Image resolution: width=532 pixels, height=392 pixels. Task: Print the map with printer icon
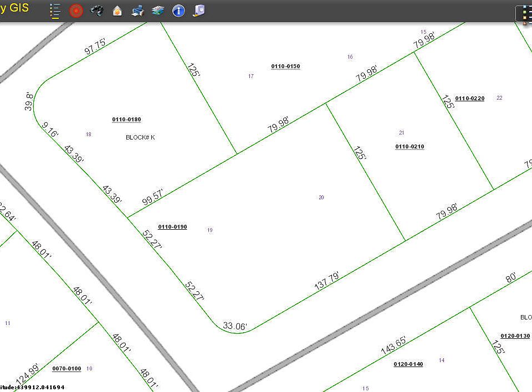pos(138,11)
